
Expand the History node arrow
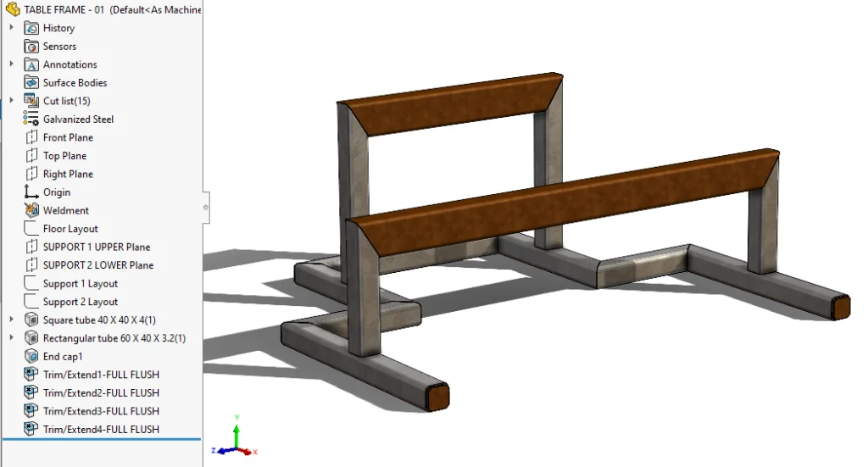coord(12,27)
